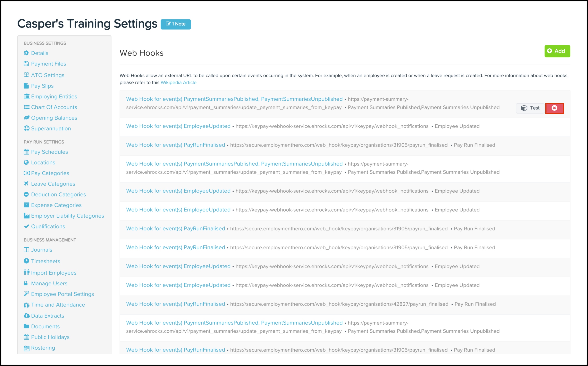This screenshot has height=366, width=588.
Task: Click the floppy disk Payment Files icon
Action: (26, 64)
